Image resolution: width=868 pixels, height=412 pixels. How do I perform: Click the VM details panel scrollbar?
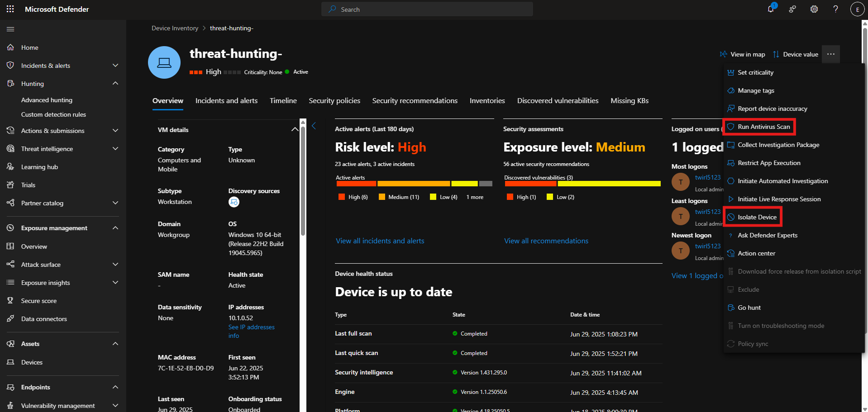point(303,181)
